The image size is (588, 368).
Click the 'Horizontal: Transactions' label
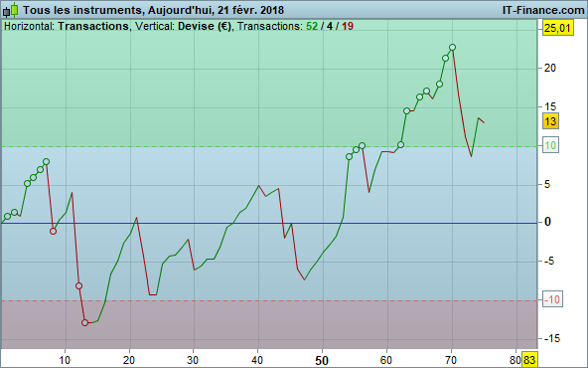coord(66,26)
